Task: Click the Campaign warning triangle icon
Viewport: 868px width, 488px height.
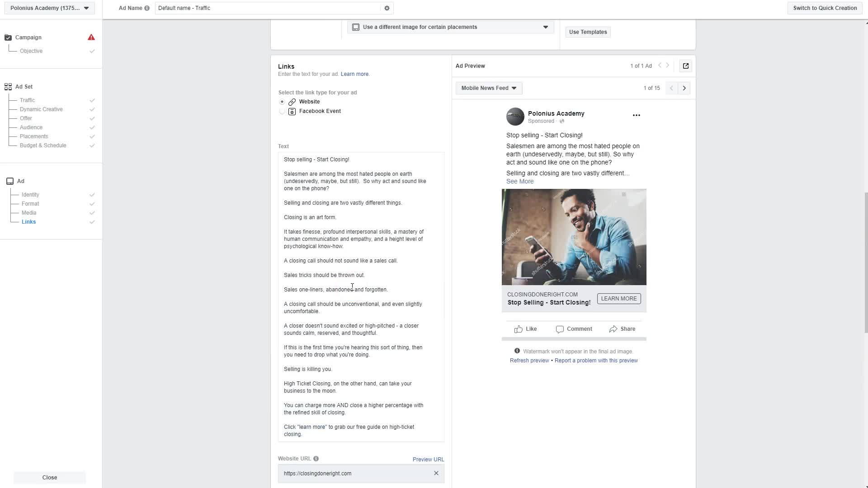Action: pos(91,38)
